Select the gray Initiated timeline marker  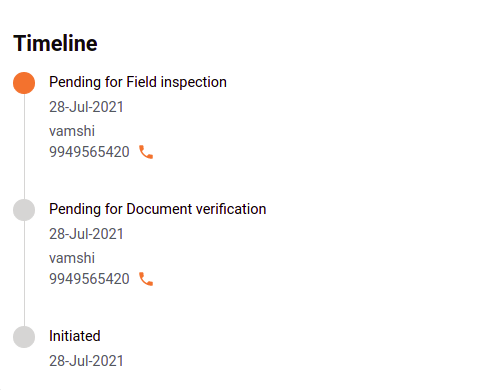[x=24, y=337]
